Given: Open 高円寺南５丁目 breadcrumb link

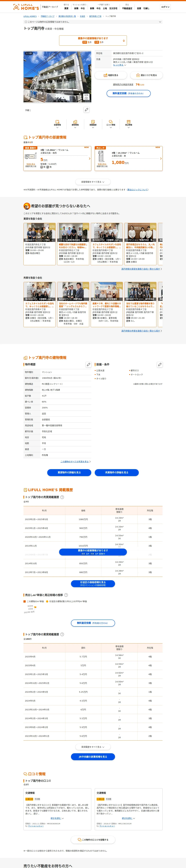Looking at the screenshot, I should (x=95, y=16).
